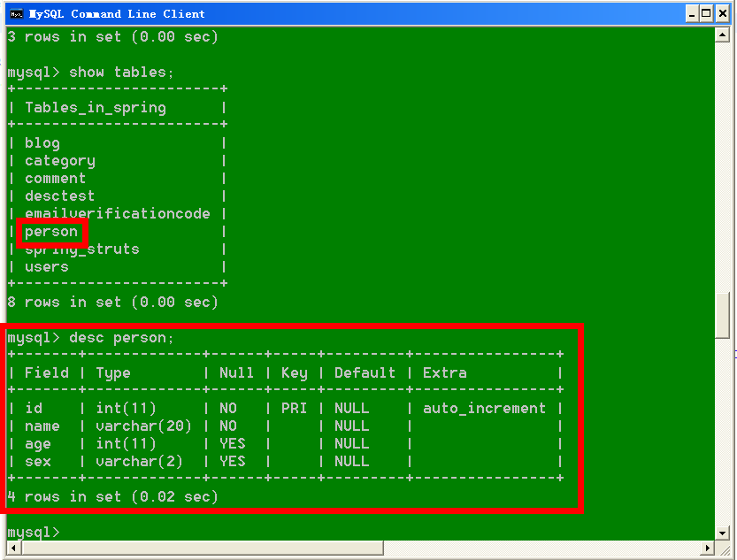Image resolution: width=737 pixels, height=560 pixels.
Task: Click the horizontal scrollbar thumb
Action: pyautogui.click(x=203, y=548)
